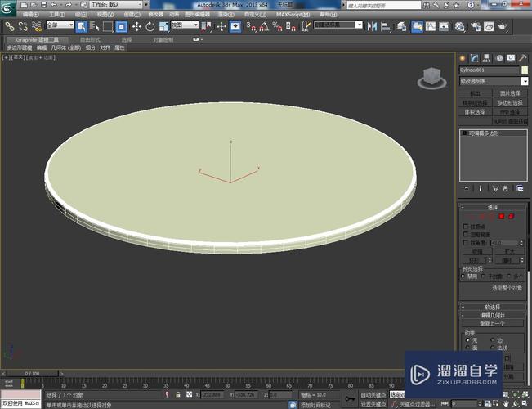The width and height of the screenshot is (532, 409).
Task: Enable the '按顶点' by vertex checkbox
Action: pyautogui.click(x=466, y=227)
